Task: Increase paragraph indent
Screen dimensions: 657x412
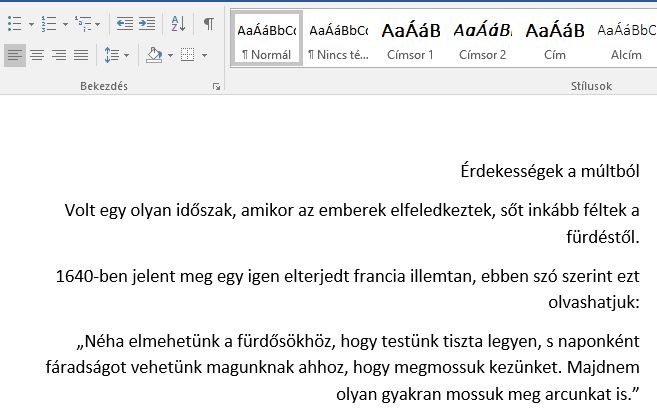Action: (147, 23)
